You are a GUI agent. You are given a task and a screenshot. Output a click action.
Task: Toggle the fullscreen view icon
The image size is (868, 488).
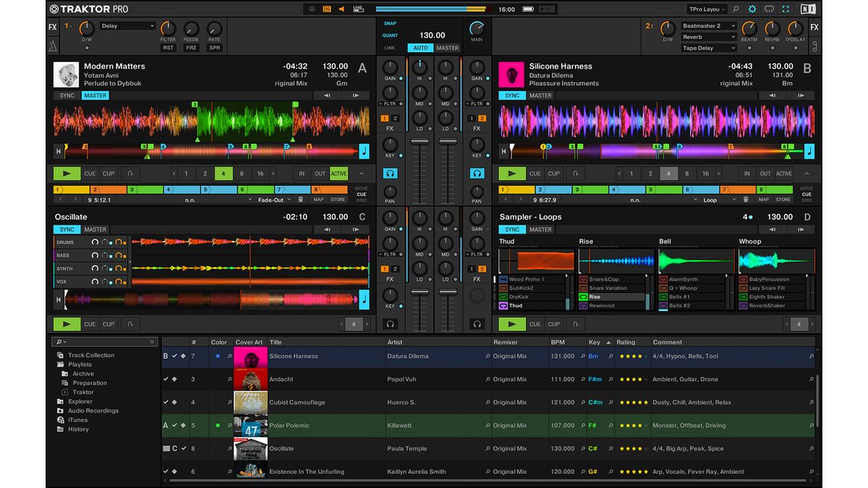786,9
